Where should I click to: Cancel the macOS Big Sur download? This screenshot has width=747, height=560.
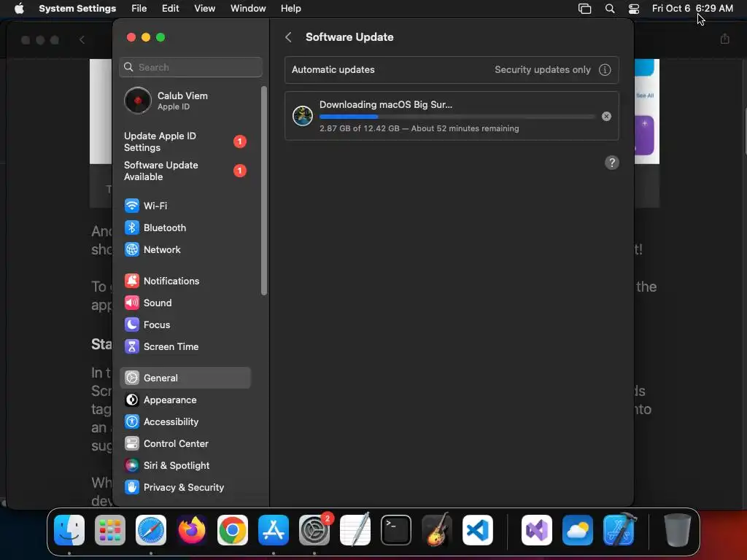(x=606, y=116)
